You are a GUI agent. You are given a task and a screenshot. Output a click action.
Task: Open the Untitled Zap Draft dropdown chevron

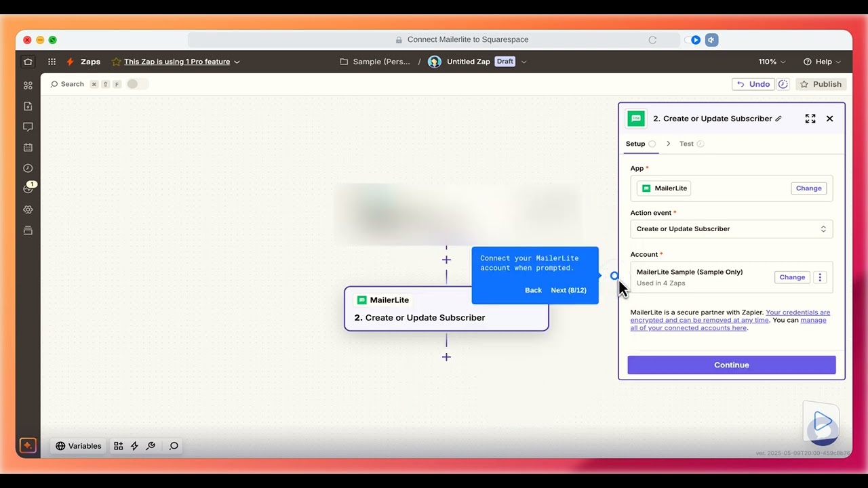pyautogui.click(x=524, y=62)
